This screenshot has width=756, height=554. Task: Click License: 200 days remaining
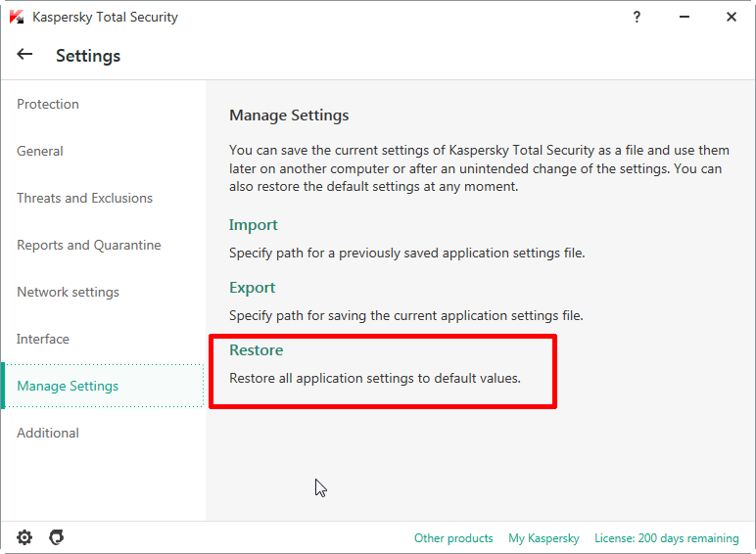[667, 538]
